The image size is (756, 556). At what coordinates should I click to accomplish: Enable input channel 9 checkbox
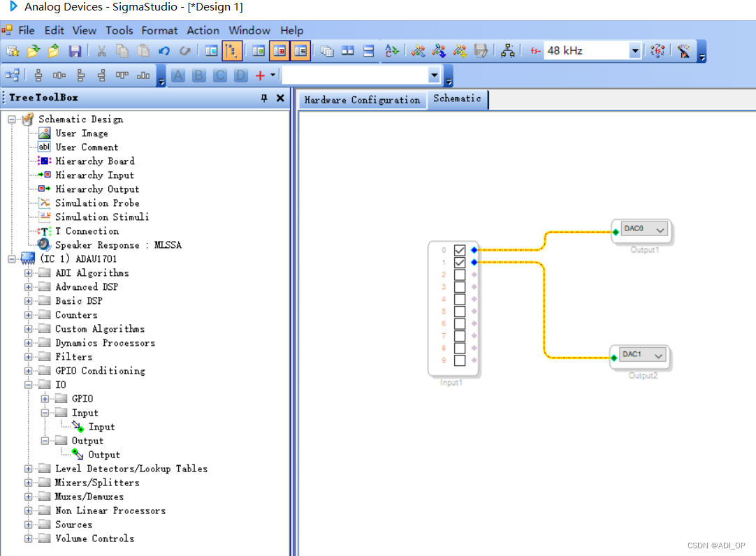click(x=460, y=360)
